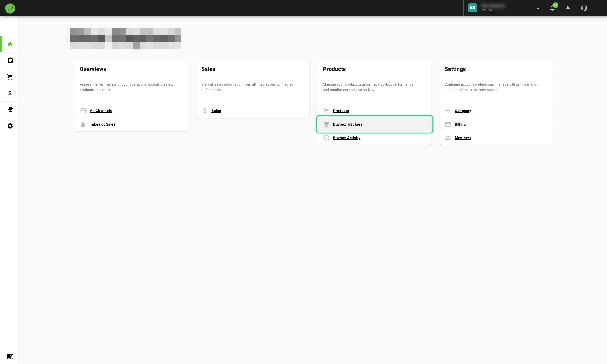Image resolution: width=607 pixels, height=364 pixels.
Task: Contact support via the headset icon
Action: coord(584,8)
